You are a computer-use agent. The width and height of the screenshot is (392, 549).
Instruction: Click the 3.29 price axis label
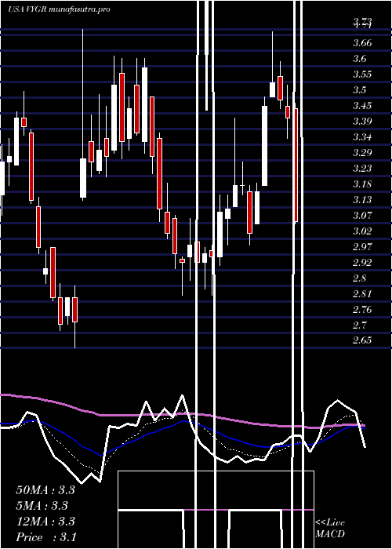pos(362,153)
